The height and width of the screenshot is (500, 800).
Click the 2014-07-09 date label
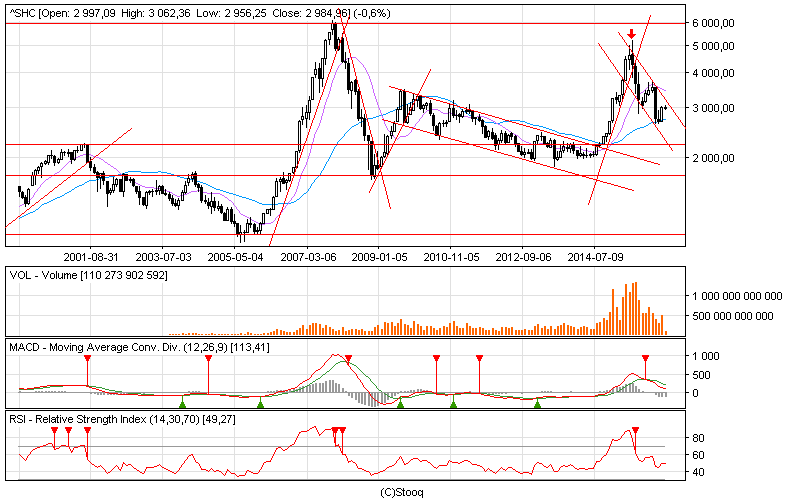[595, 257]
